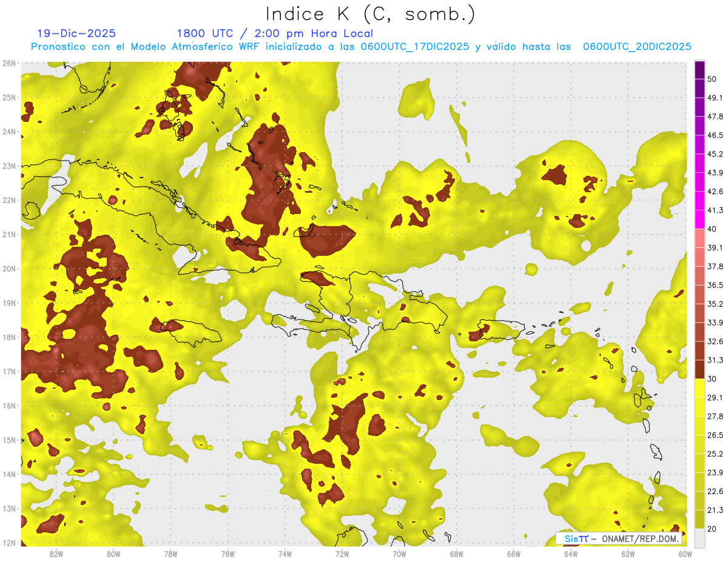The width and height of the screenshot is (728, 562).
Task: Pick the 15N latitude label
Action: coord(9,440)
